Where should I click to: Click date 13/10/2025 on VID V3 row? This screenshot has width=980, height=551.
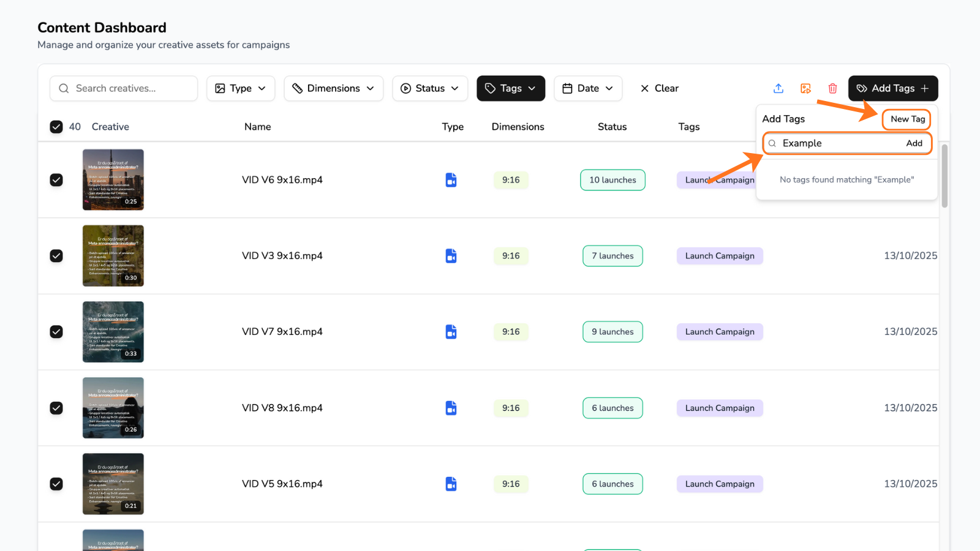[x=910, y=256]
